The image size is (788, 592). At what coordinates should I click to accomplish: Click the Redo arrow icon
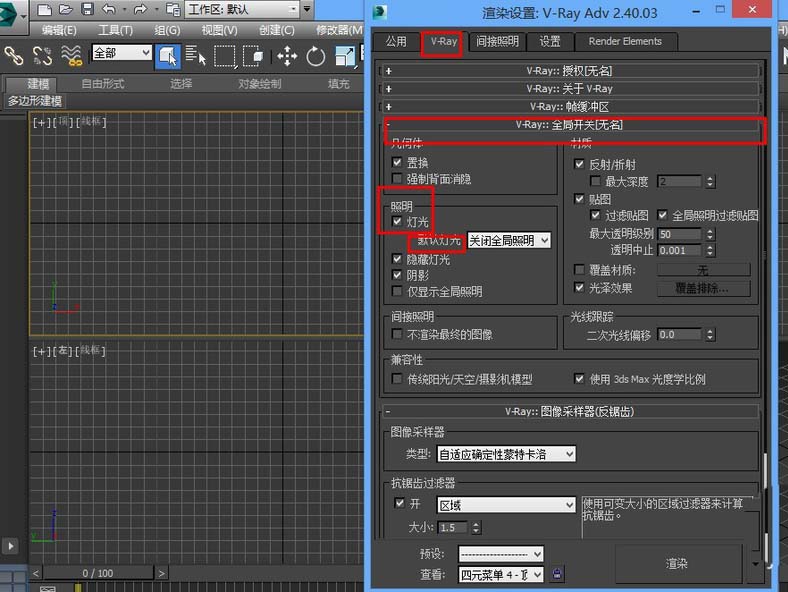coord(140,9)
